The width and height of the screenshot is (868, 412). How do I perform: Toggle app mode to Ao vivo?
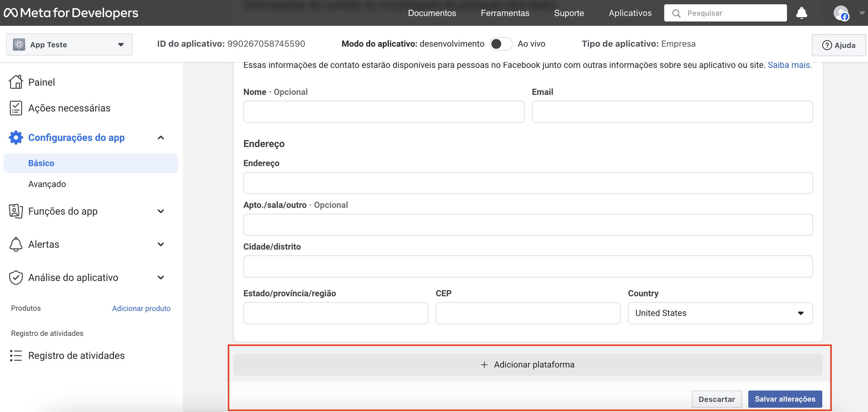(x=501, y=44)
